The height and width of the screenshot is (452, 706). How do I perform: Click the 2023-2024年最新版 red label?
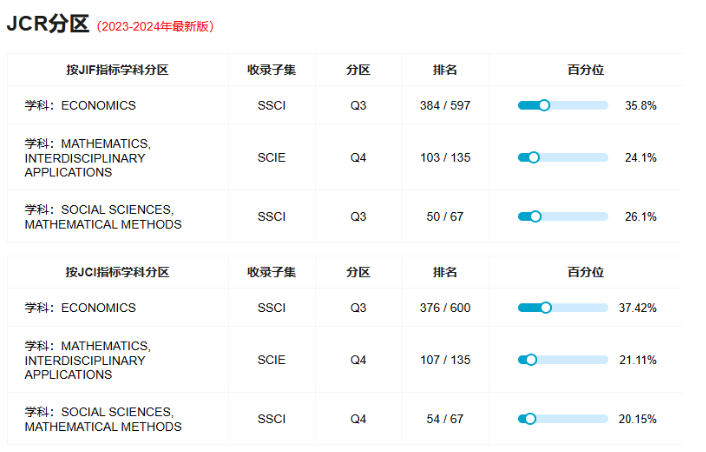coord(155,27)
